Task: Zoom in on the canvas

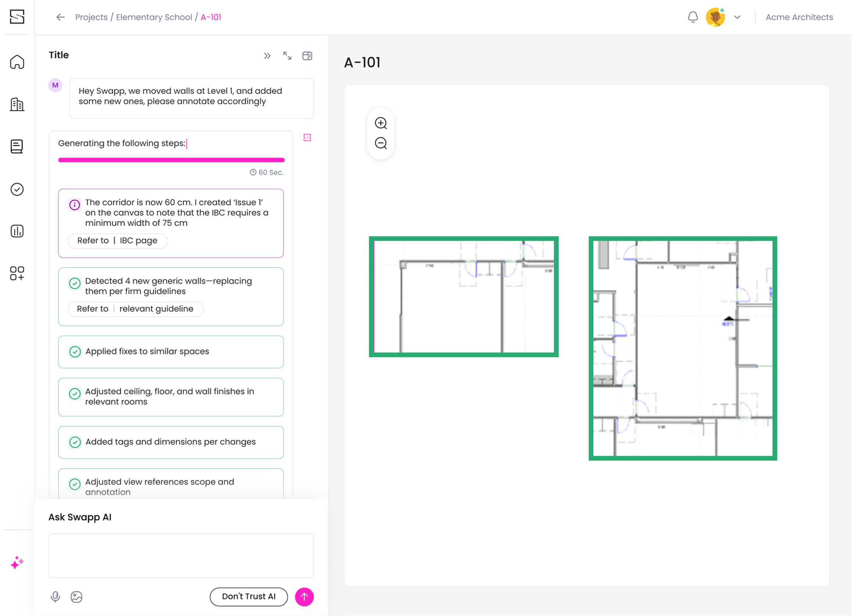Action: click(x=381, y=123)
